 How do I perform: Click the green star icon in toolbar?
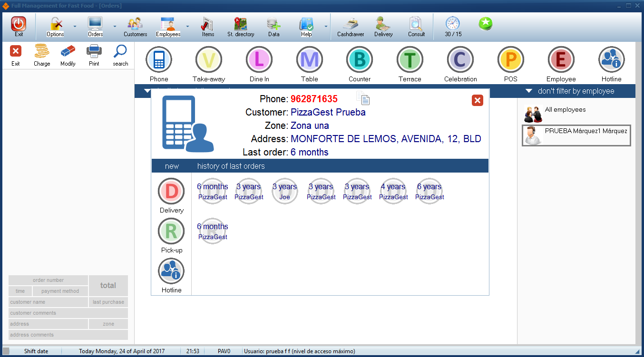tap(486, 23)
